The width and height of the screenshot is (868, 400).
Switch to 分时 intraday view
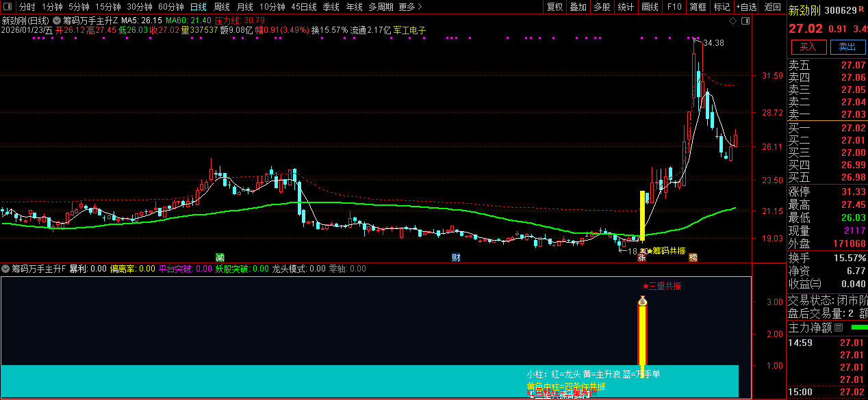click(x=27, y=7)
